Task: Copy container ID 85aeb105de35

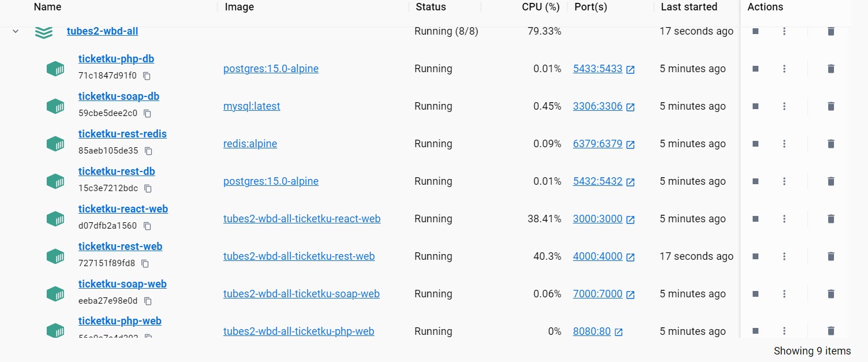Action: 148,151
